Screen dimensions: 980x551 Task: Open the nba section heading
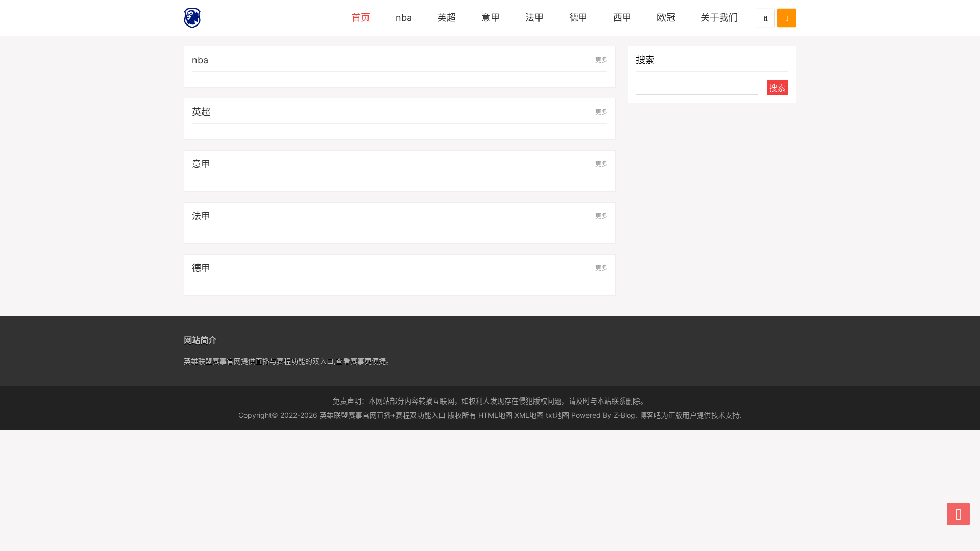[x=200, y=60]
